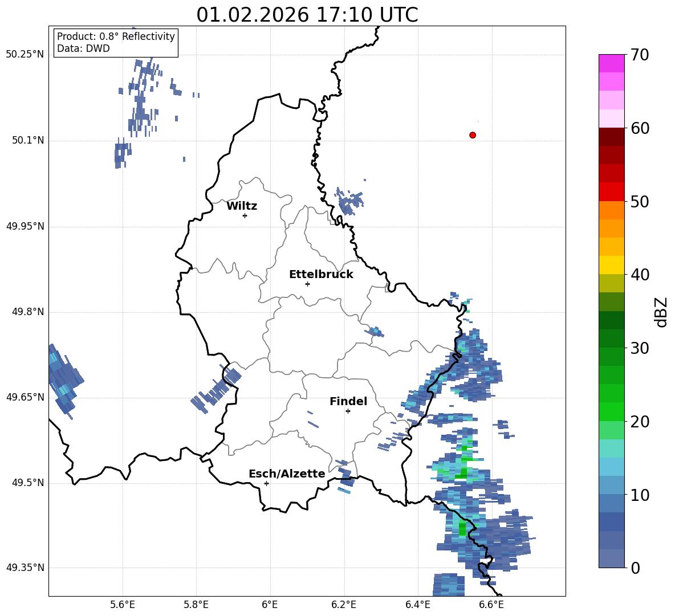Click the 49.5°N latitude label

pyautogui.click(x=28, y=483)
